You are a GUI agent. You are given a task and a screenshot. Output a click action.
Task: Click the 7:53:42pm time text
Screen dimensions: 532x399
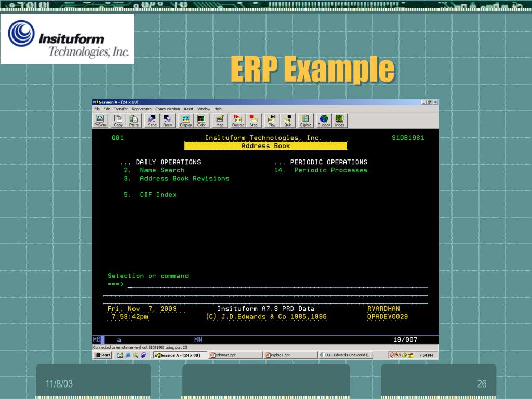129,316
